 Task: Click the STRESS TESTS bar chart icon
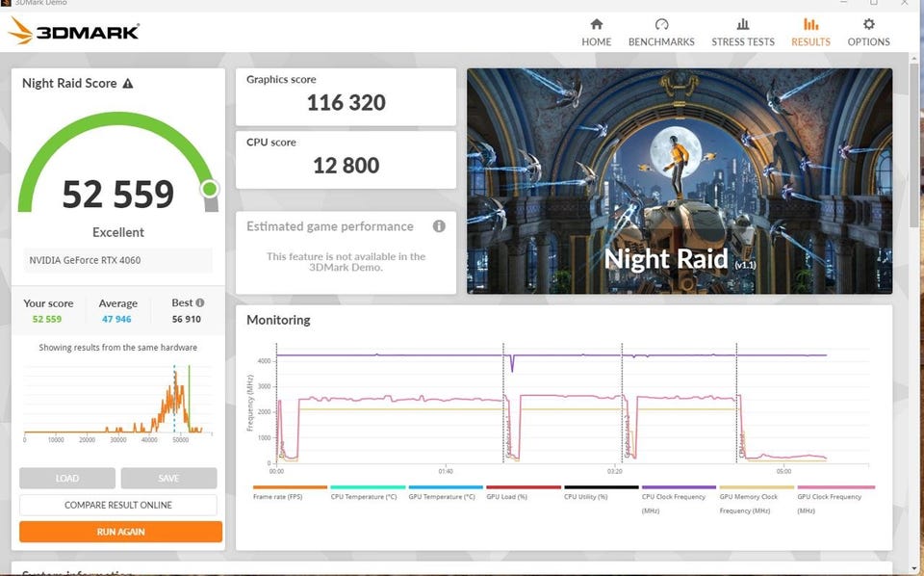point(742,24)
